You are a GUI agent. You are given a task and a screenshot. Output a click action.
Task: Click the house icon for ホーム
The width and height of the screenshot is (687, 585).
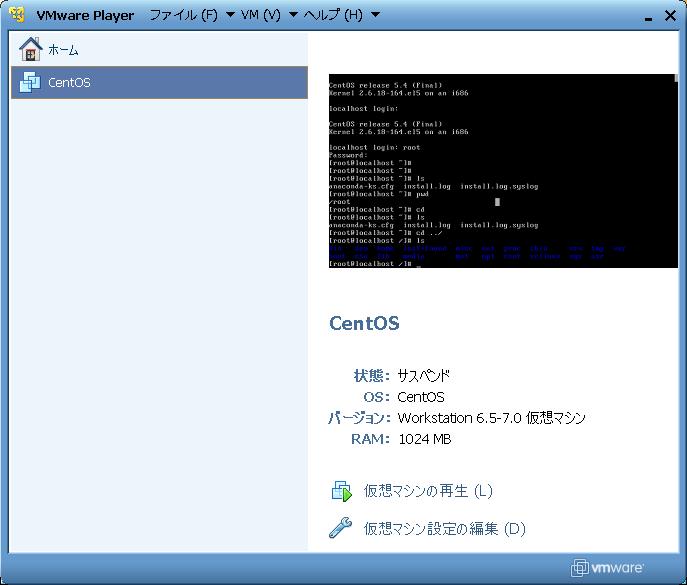(x=30, y=49)
